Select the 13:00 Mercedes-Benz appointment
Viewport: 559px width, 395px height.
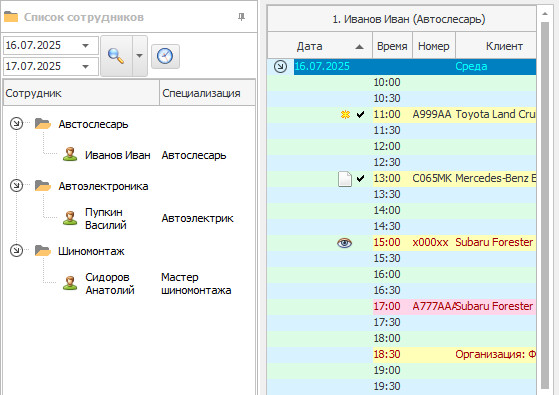click(455, 178)
